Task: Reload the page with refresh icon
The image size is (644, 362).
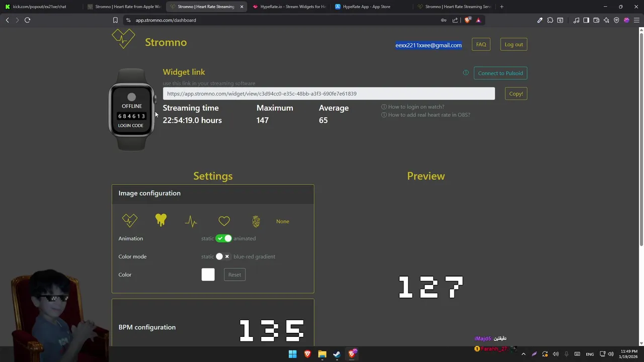Action: [x=27, y=20]
